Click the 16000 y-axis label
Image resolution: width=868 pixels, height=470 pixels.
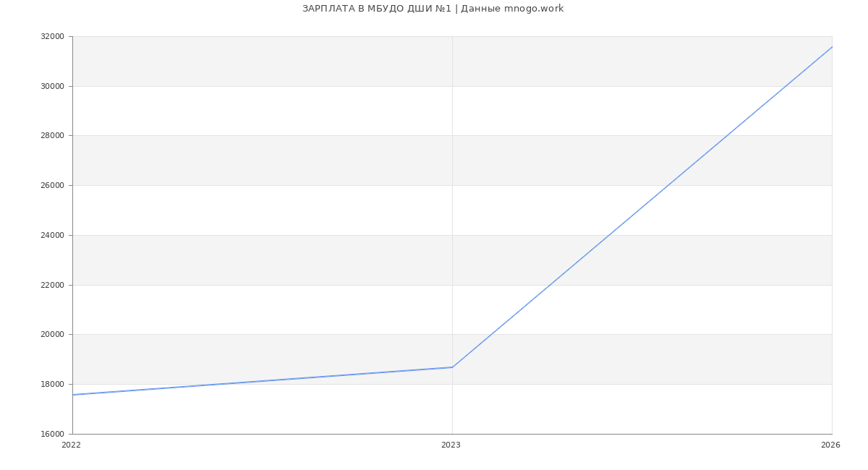(x=51, y=434)
